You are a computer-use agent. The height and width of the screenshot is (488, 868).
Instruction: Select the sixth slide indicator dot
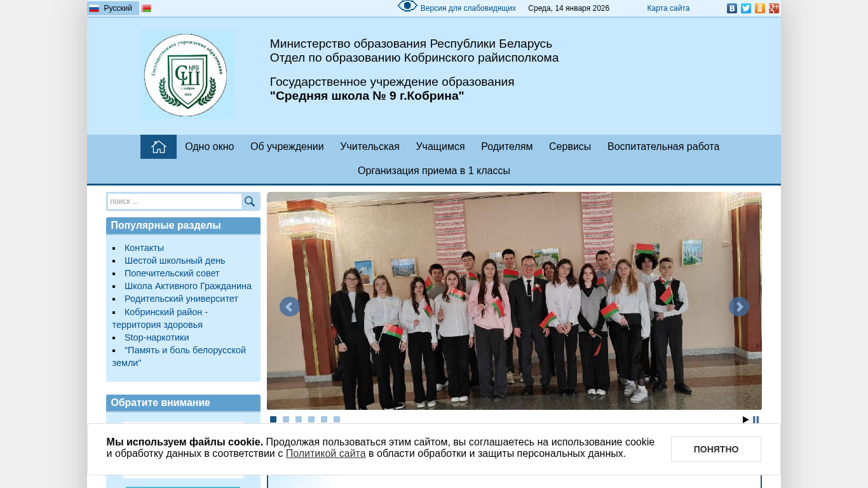[337, 419]
